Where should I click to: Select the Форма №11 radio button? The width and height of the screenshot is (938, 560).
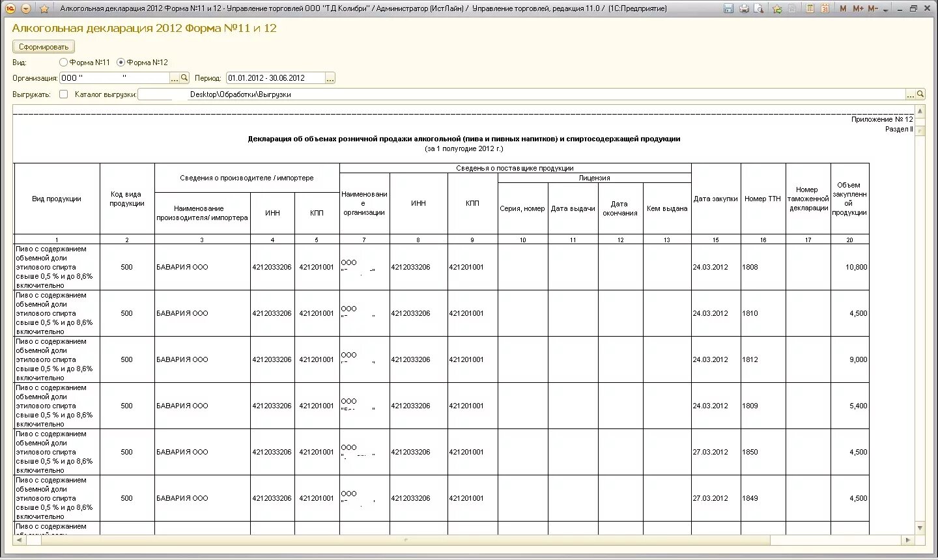click(x=63, y=63)
